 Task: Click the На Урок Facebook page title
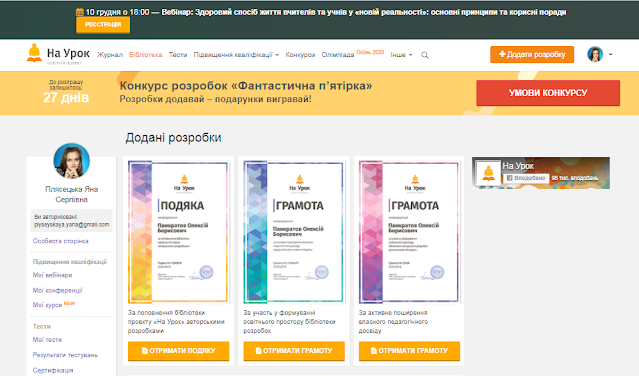[518, 166]
